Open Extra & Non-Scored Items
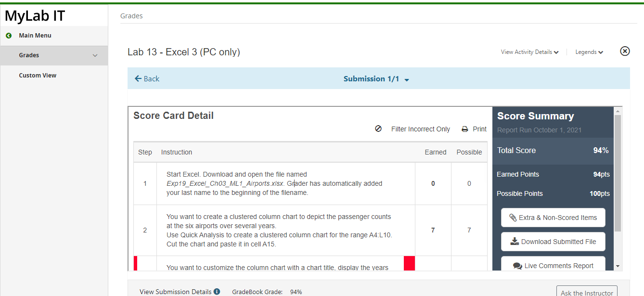 click(x=553, y=218)
